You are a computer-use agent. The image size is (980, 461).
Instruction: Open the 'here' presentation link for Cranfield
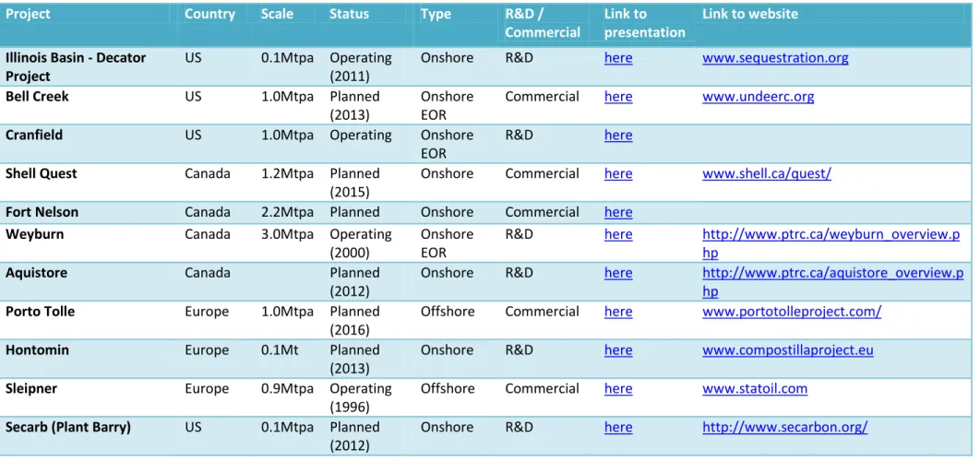tap(618, 136)
